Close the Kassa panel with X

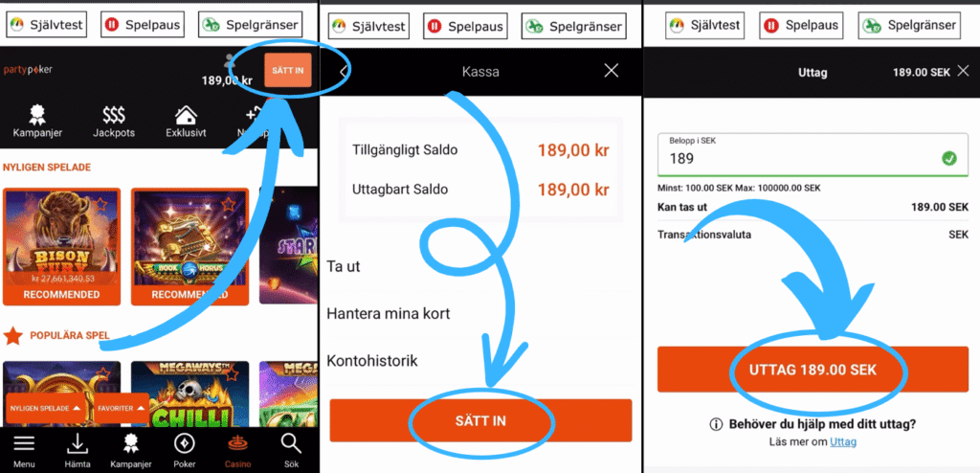tap(612, 71)
